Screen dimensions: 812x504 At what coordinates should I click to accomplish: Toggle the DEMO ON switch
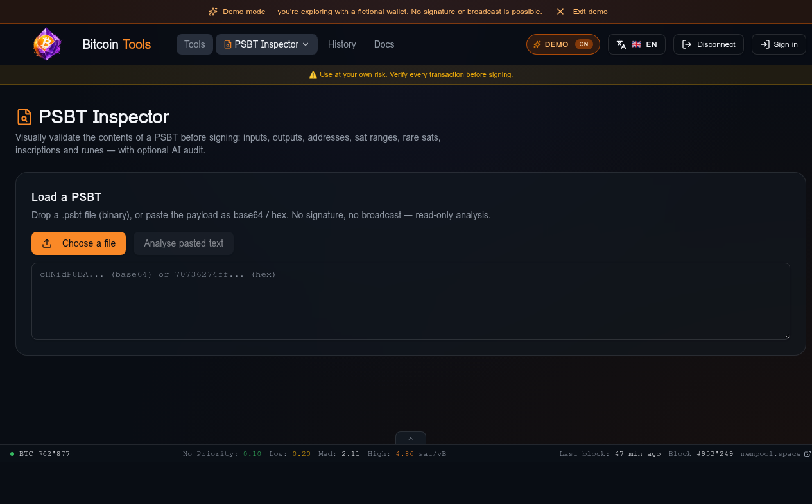(x=563, y=44)
